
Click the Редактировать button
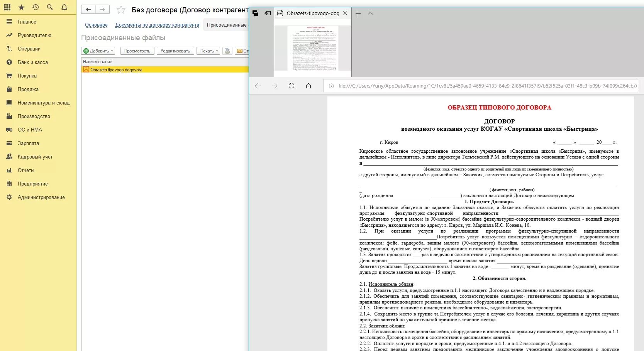pos(175,51)
